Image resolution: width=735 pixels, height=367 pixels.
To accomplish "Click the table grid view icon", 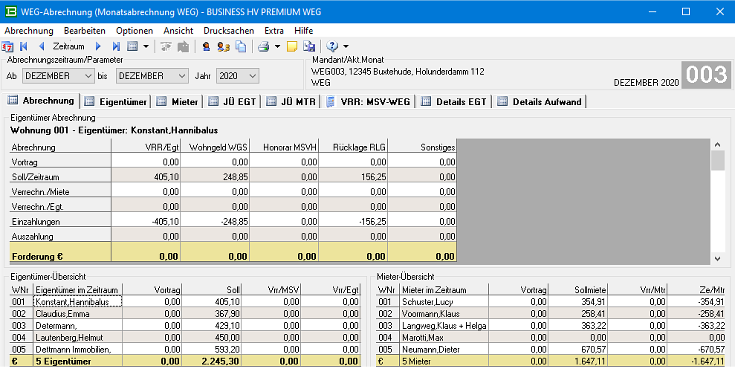I will point(133,46).
